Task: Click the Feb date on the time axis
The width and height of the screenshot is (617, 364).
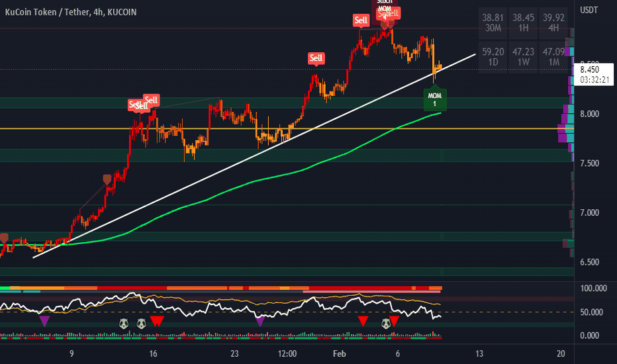Action: 339,354
